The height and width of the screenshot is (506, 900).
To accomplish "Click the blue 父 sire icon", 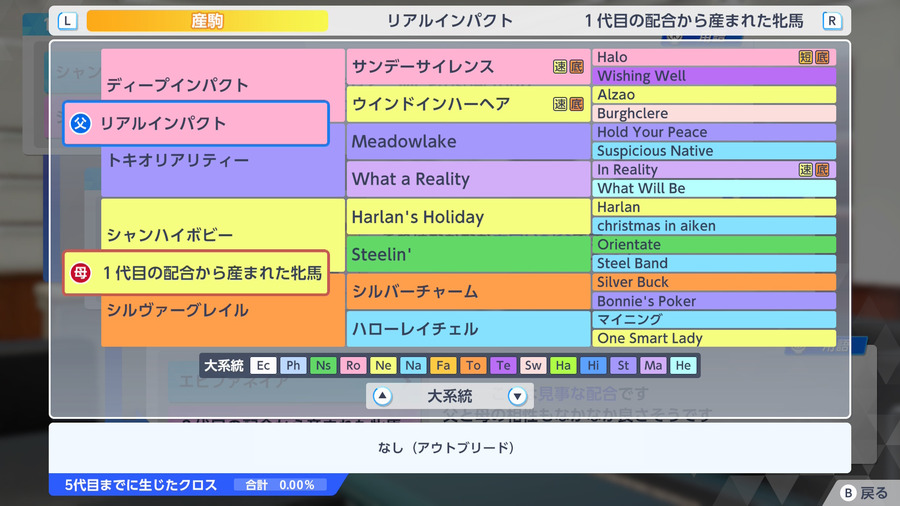I will pyautogui.click(x=80, y=123).
